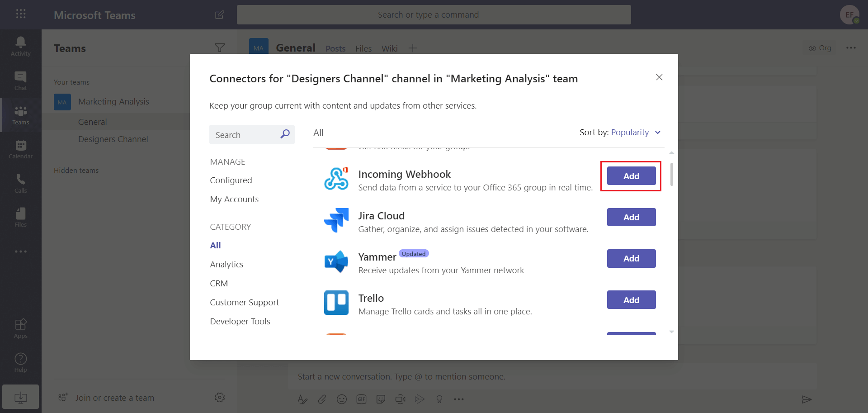Add the Incoming Webhook connector

pyautogui.click(x=631, y=176)
